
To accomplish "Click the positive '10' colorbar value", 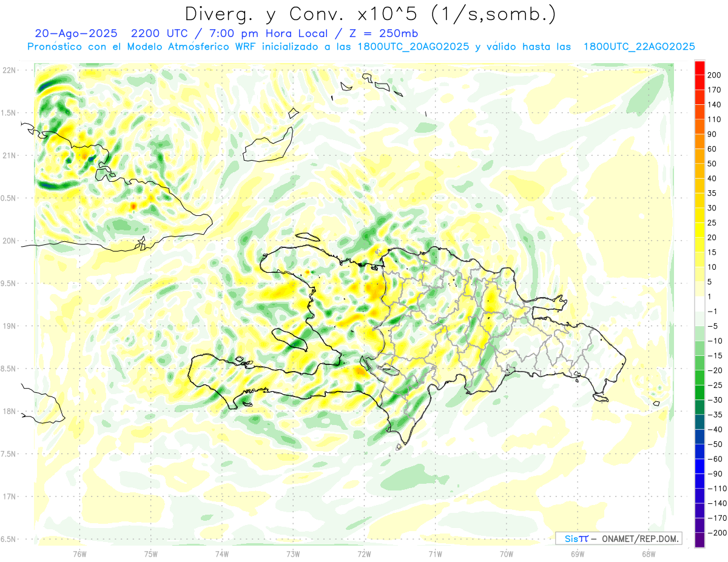I will [x=712, y=267].
